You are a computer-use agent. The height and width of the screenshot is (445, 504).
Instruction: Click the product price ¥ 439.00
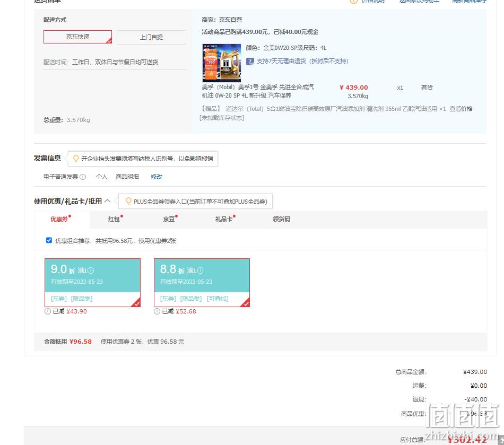click(x=353, y=88)
